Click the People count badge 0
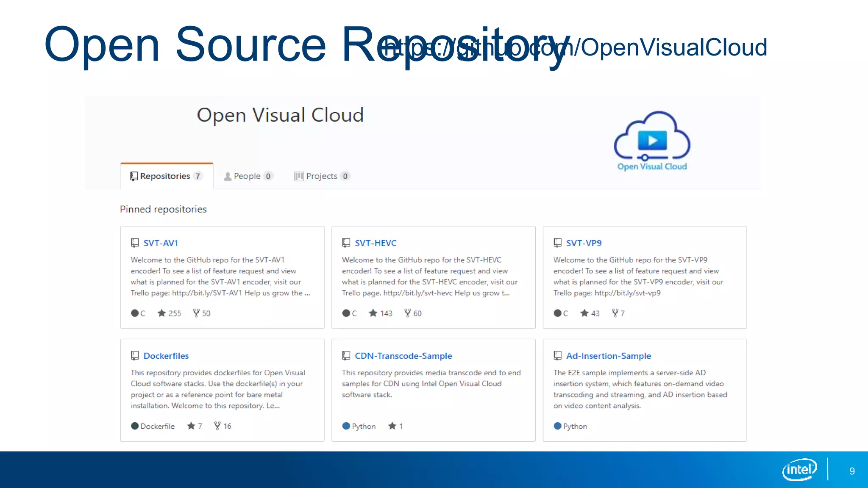The width and height of the screenshot is (868, 488). (x=268, y=176)
